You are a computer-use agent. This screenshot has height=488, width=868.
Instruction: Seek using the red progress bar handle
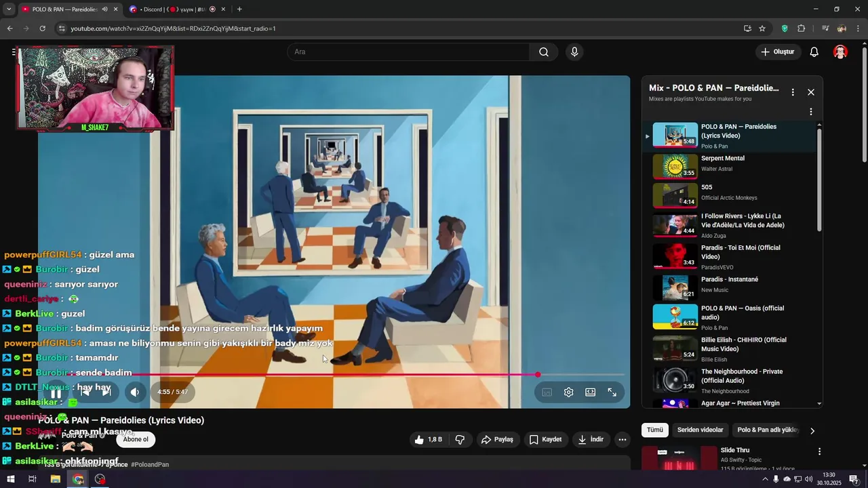pyautogui.click(x=538, y=374)
